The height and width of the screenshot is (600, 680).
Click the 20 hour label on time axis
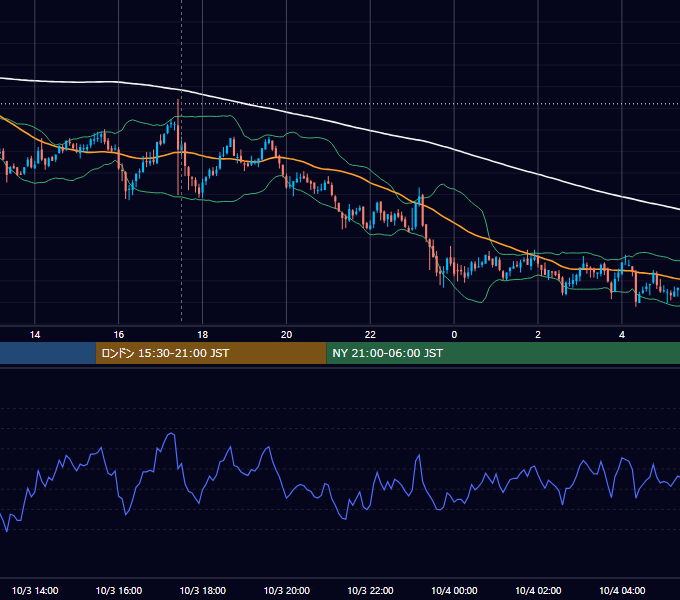tap(286, 335)
